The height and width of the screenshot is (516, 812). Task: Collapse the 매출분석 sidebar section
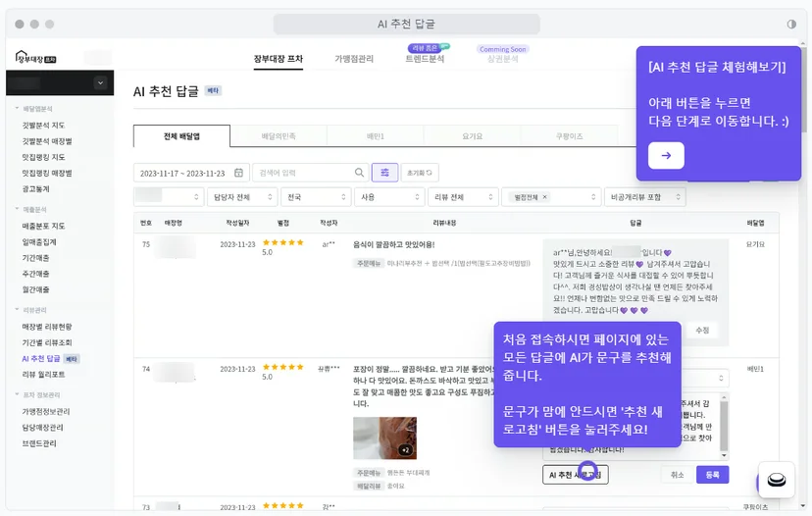point(17,209)
